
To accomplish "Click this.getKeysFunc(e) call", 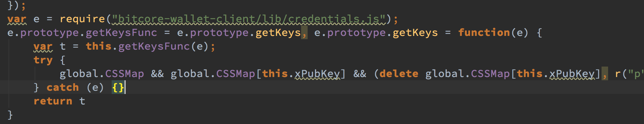I will tap(147, 46).
